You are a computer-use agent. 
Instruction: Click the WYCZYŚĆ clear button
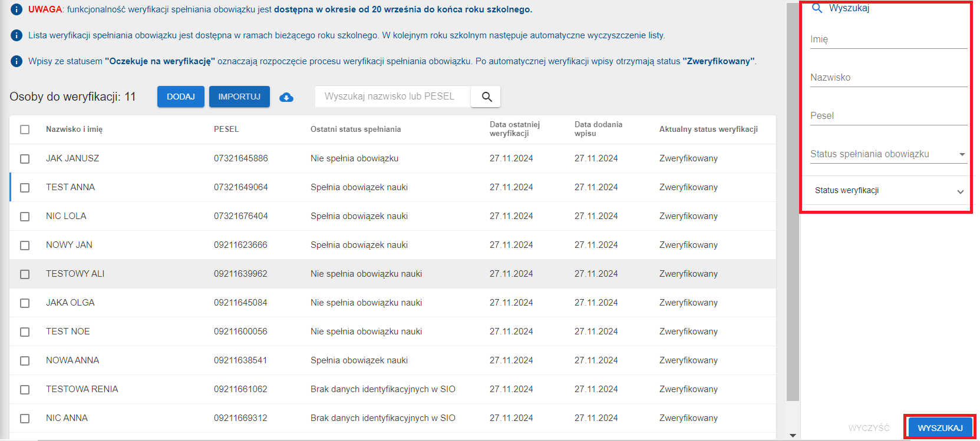[869, 428]
